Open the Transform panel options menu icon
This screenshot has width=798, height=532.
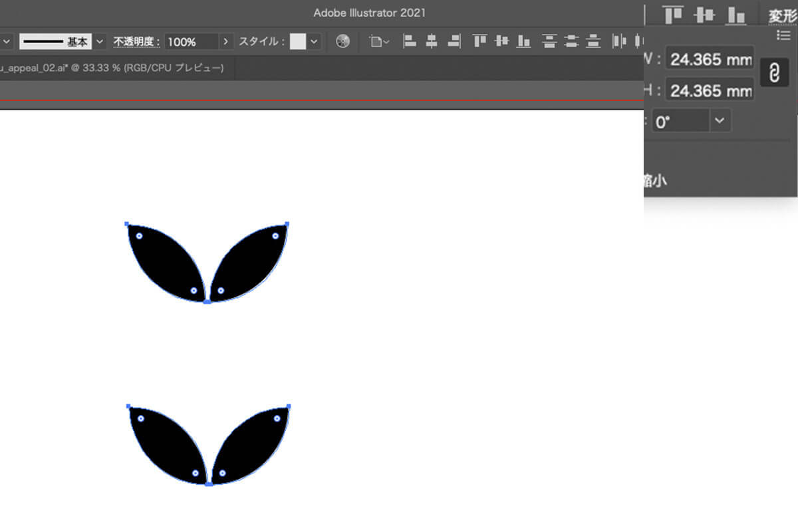point(783,36)
